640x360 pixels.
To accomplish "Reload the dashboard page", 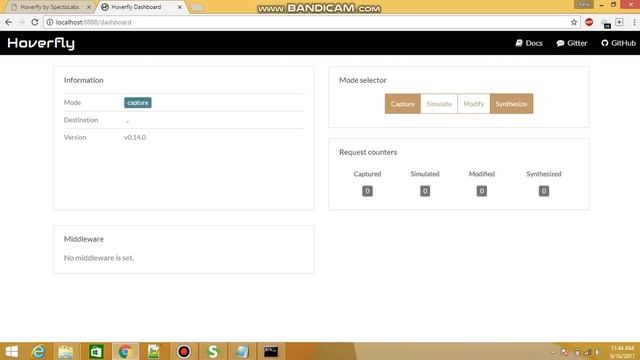I will coord(35,22).
